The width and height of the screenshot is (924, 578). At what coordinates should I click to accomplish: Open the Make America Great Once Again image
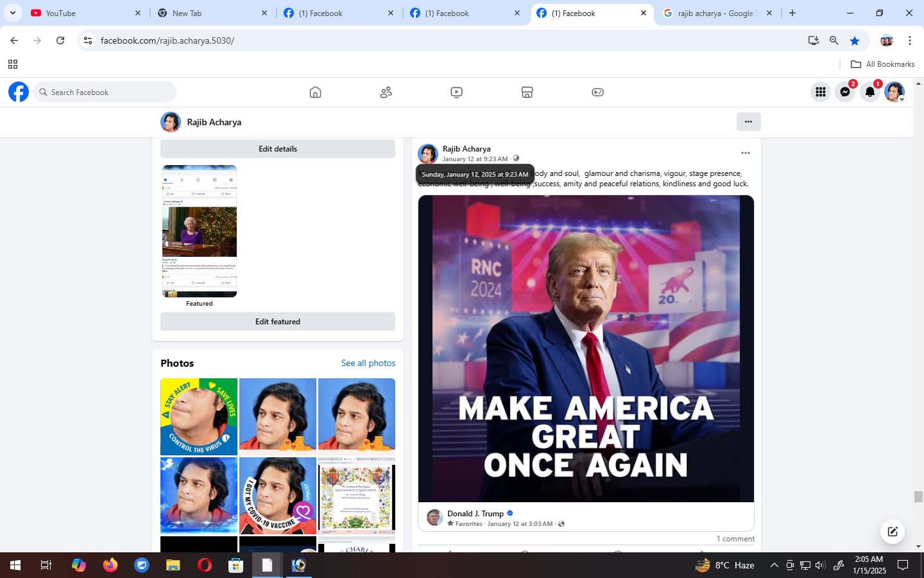[x=586, y=349]
